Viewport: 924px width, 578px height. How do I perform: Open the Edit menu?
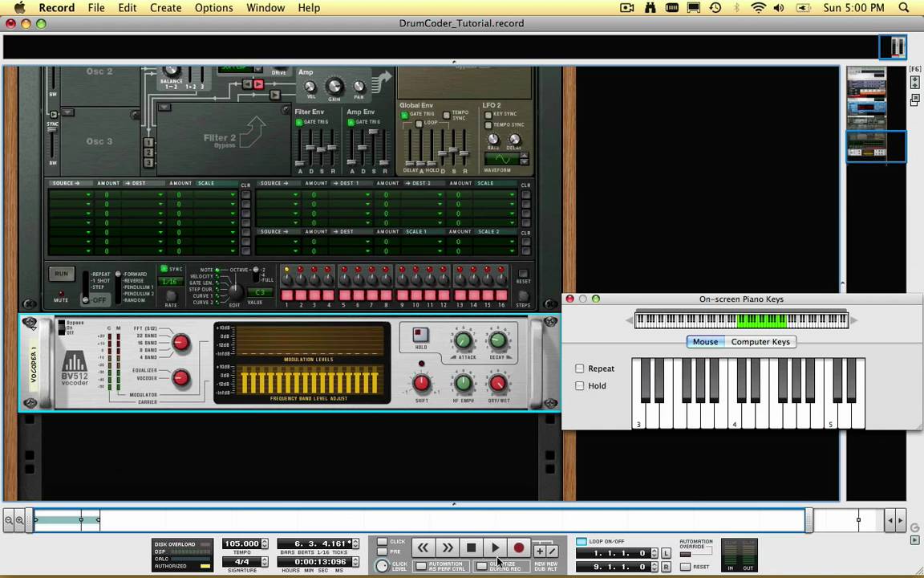click(x=128, y=8)
